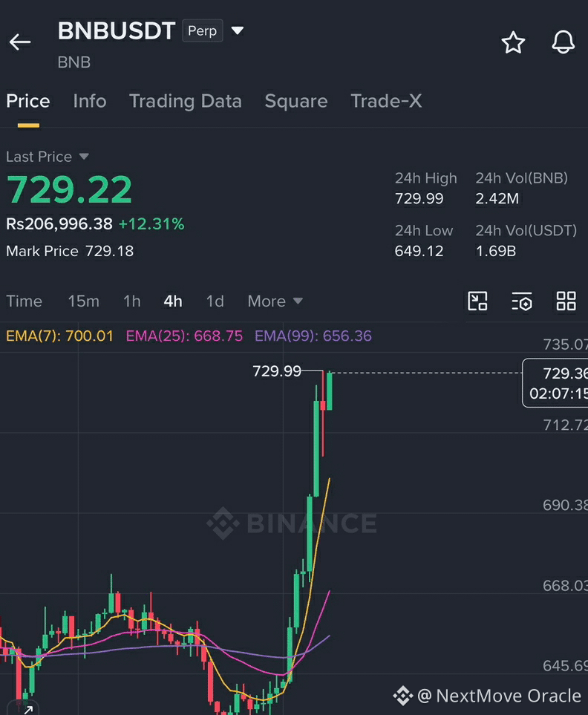This screenshot has width=588, height=715.
Task: Tap the latest green candlestick at chart top
Action: click(x=330, y=391)
